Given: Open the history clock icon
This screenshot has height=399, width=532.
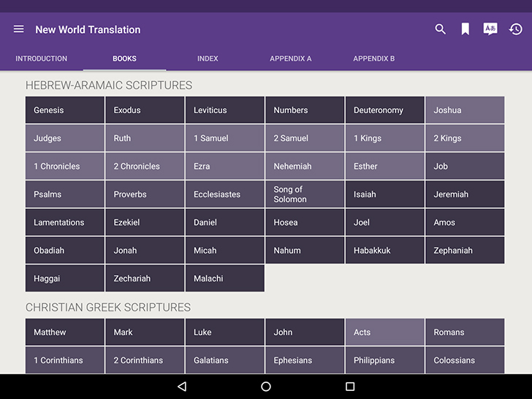Looking at the screenshot, I should [x=515, y=29].
